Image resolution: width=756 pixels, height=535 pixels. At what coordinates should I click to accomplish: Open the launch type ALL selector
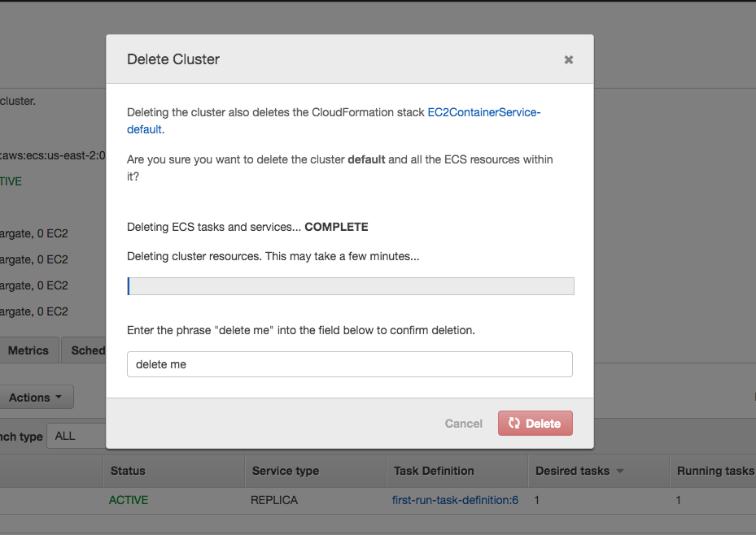point(76,436)
